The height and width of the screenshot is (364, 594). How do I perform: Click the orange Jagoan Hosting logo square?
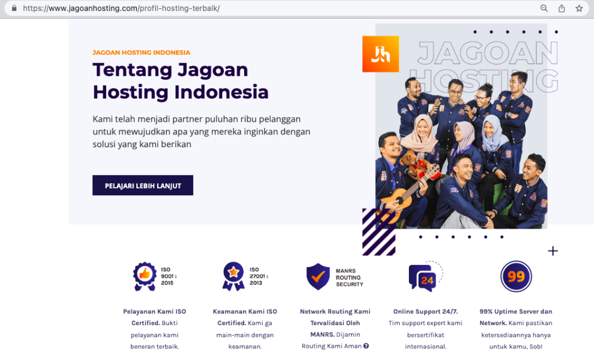click(x=381, y=54)
